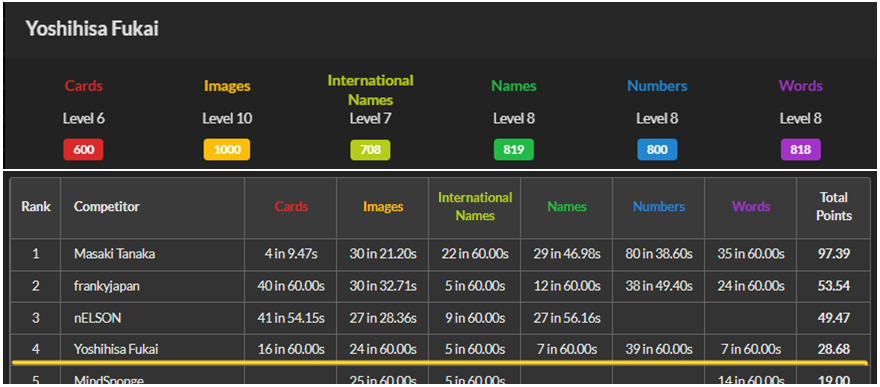Click Yoshihisa Fukai's Numbers result 39 in 60.00s
The width and height of the screenshot is (880, 387).
click(x=659, y=349)
